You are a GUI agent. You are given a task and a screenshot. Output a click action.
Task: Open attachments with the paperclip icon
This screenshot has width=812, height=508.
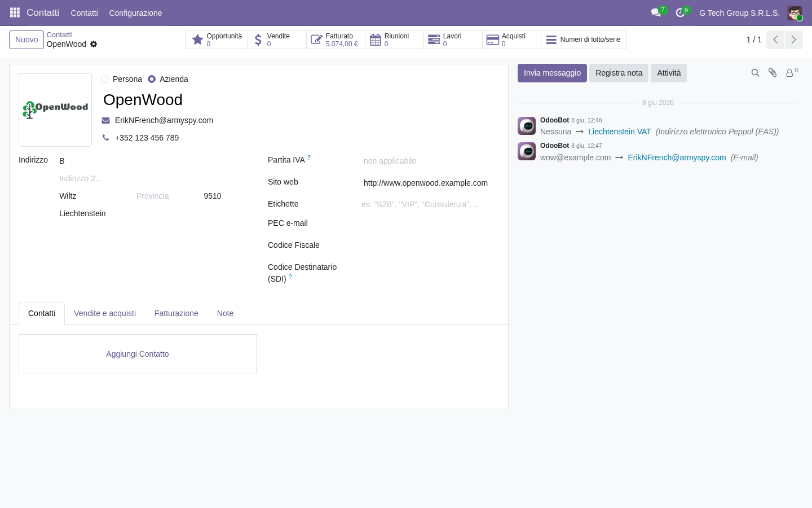point(773,73)
